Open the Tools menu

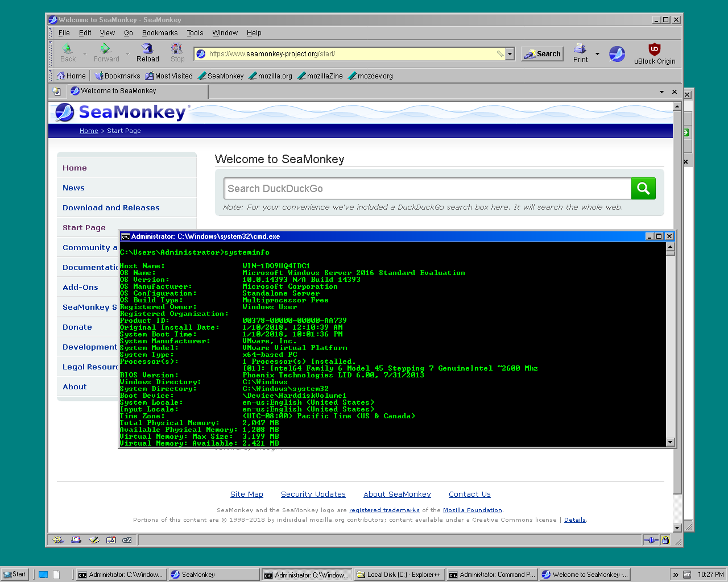[195, 33]
